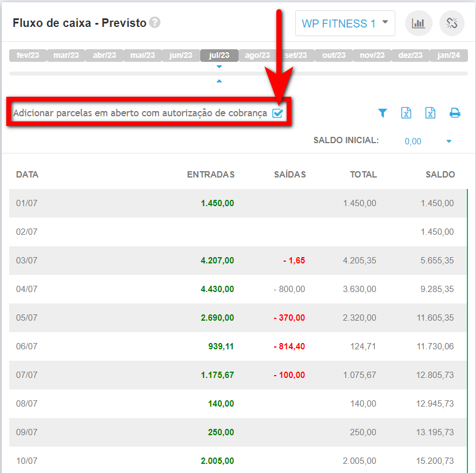The width and height of the screenshot is (476, 473).
Task: Click the down arrow below jul/23
Action: tap(219, 67)
